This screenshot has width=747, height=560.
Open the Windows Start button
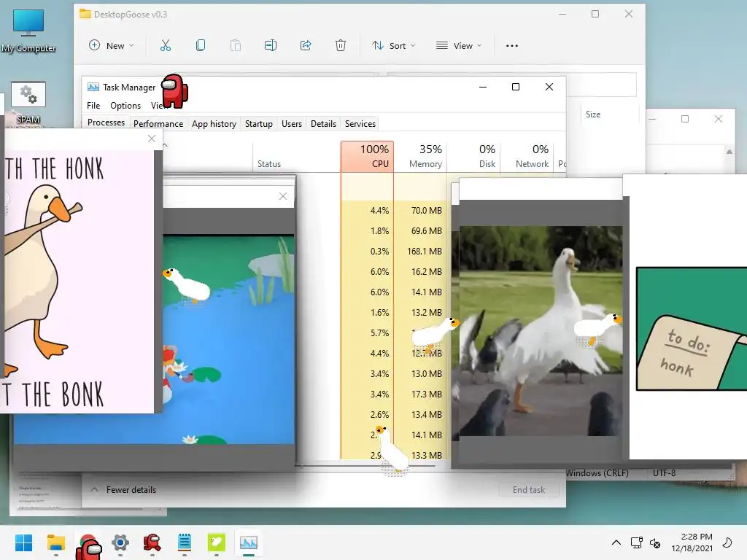click(24, 542)
